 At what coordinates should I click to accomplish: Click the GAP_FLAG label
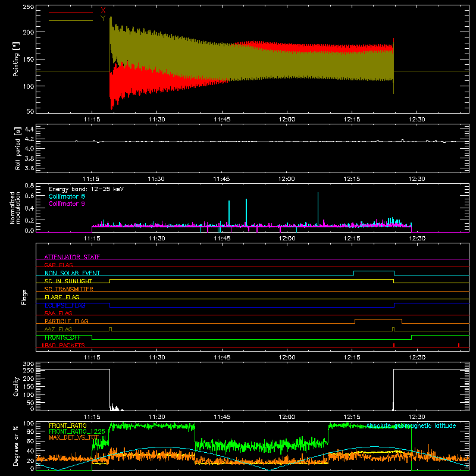(x=58, y=265)
